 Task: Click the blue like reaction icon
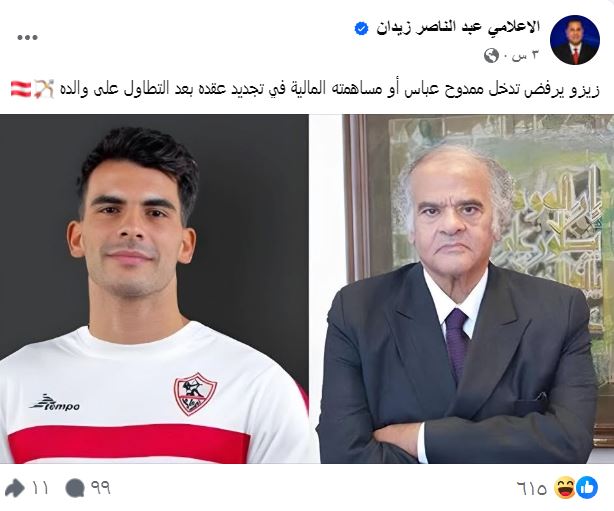(x=587, y=488)
